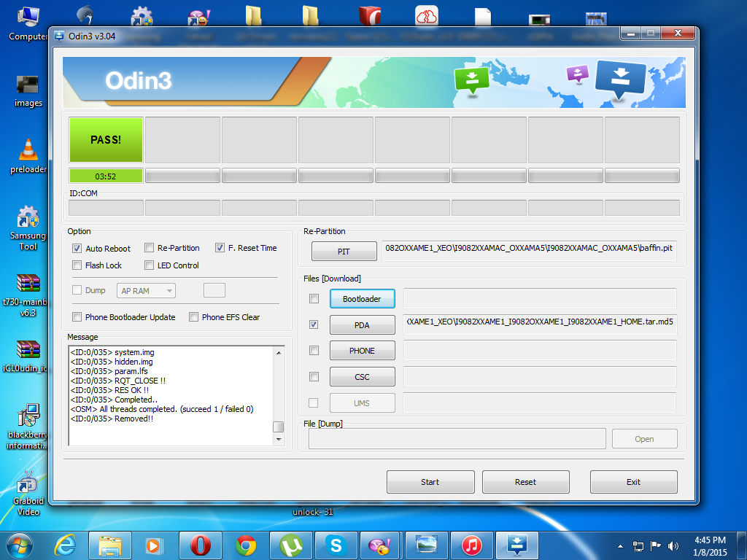Click the PIT file button

click(344, 252)
